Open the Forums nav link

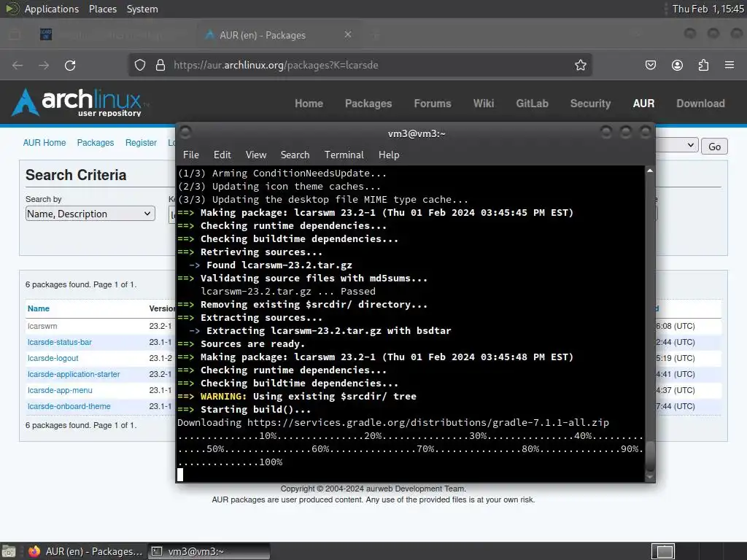tap(432, 104)
